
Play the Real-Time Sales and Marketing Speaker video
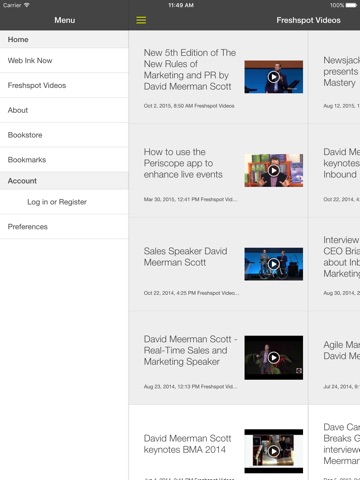(274, 358)
